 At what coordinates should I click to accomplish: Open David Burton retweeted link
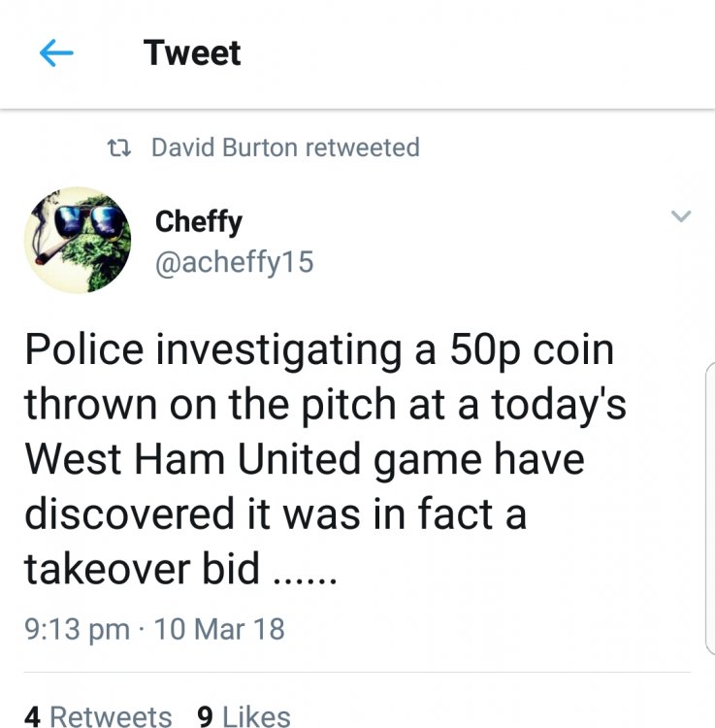click(285, 148)
